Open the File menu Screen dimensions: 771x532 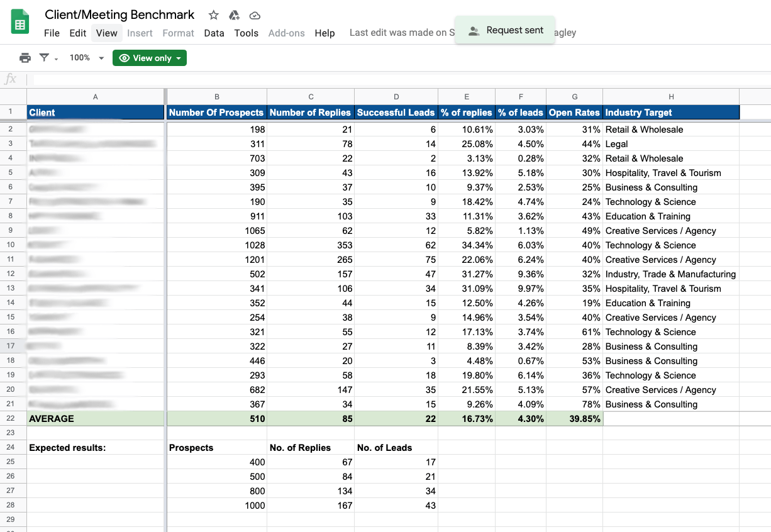[52, 33]
